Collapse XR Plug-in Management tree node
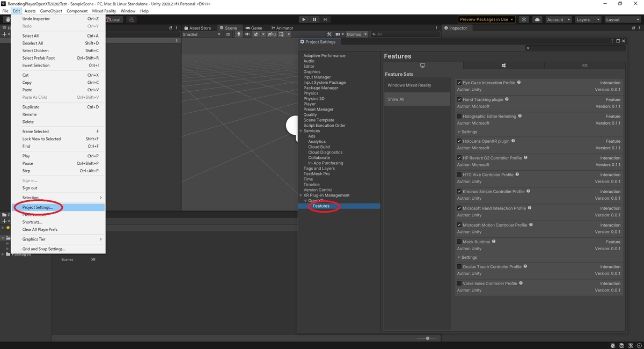The height and width of the screenshot is (349, 644). point(301,195)
